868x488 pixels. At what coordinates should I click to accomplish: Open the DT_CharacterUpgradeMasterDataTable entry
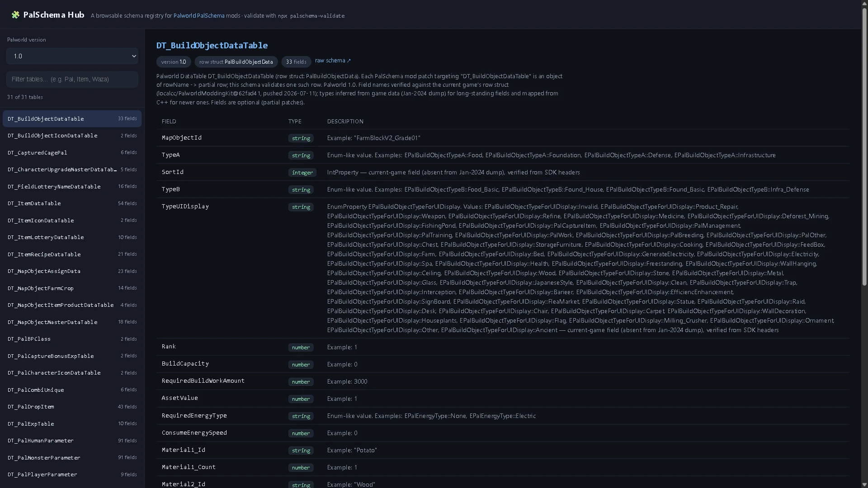pyautogui.click(x=72, y=169)
